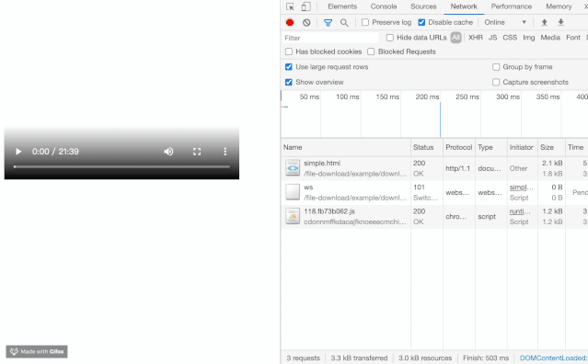Stop recording the network log
The width and height of the screenshot is (588, 364).
click(290, 22)
